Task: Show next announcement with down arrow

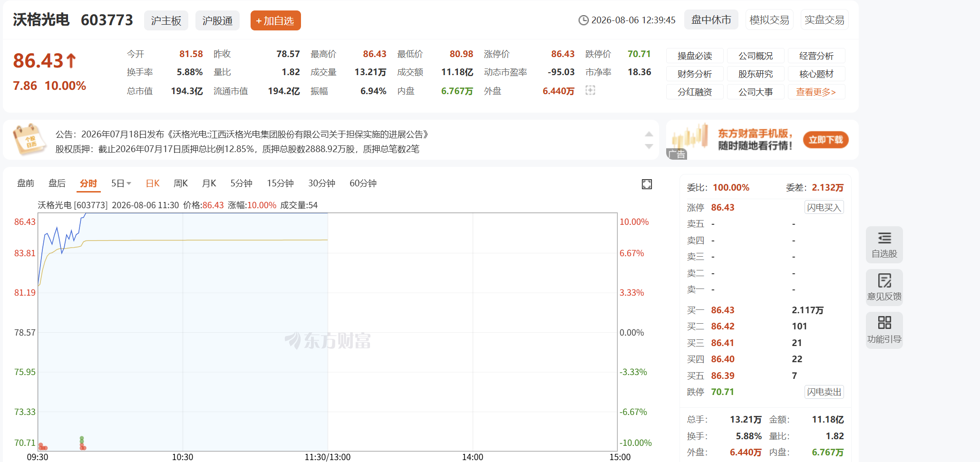Action: (x=649, y=146)
